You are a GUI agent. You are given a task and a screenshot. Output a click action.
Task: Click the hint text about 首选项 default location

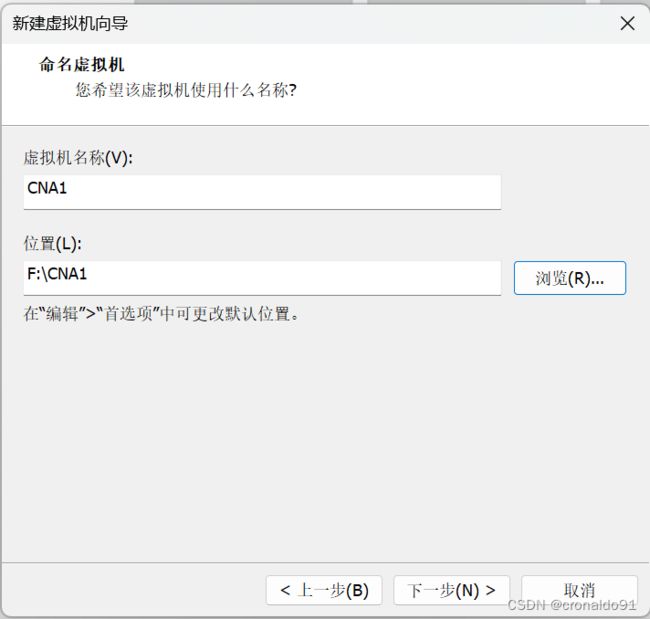point(161,314)
